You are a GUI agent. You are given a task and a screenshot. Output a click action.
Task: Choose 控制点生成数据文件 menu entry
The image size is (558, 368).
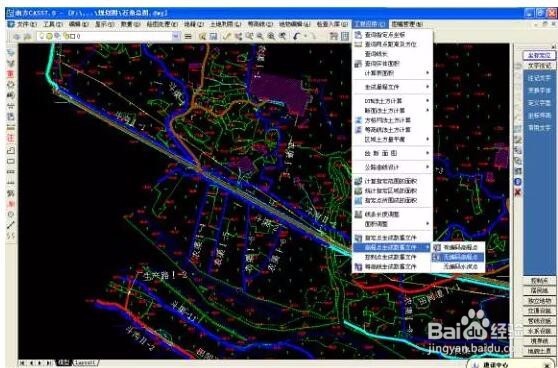pos(390,257)
